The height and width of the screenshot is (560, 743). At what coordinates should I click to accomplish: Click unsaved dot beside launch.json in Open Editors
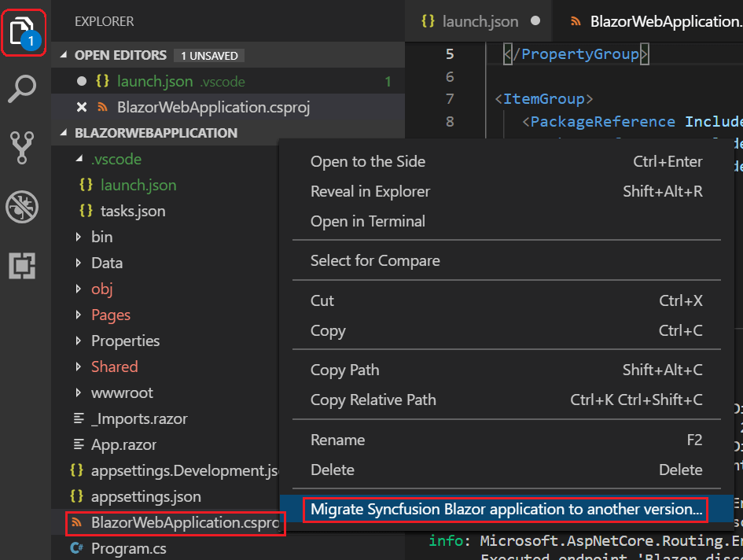click(x=81, y=81)
